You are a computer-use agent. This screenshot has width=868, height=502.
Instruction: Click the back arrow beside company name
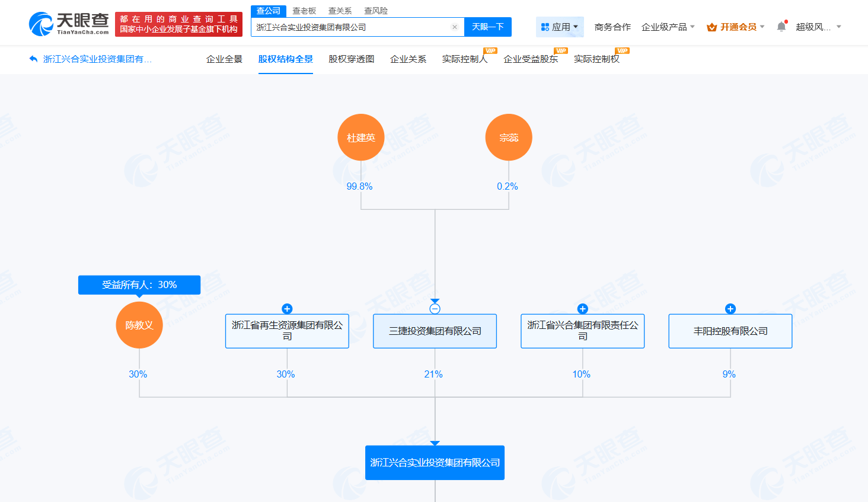pos(33,59)
